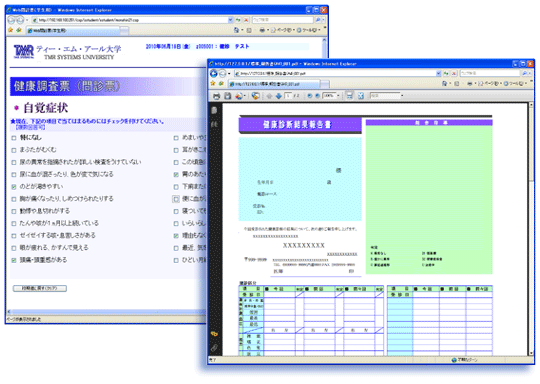Stop loading in the PDF browser window
Screen dimensions: 540x384
(454, 73)
